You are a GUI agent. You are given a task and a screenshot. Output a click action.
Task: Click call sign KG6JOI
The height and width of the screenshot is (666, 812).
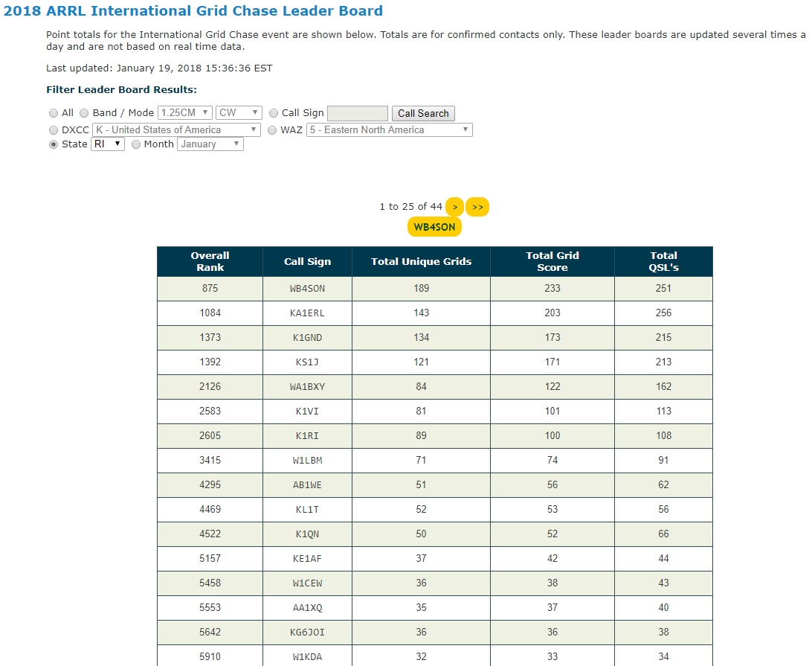click(x=307, y=633)
